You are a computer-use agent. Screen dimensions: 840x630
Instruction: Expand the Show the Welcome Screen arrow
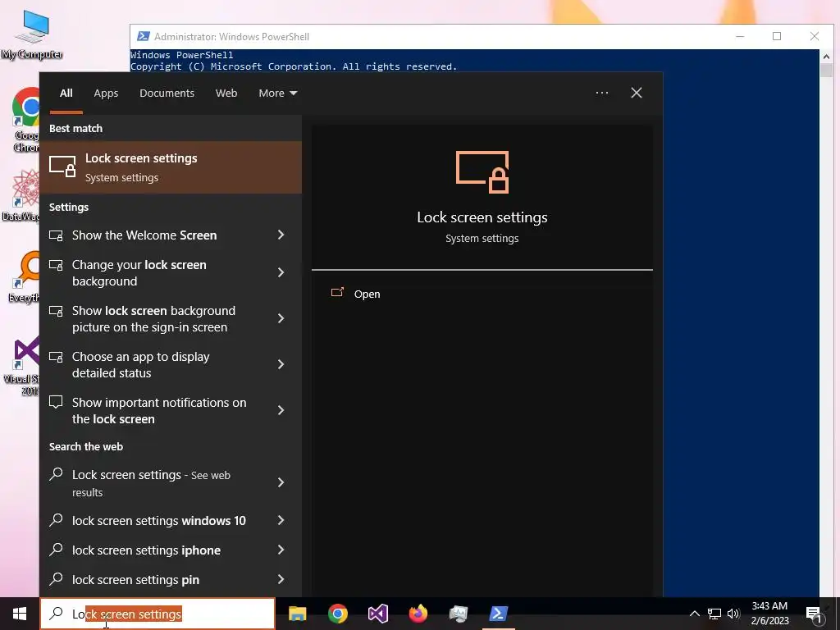click(x=281, y=235)
